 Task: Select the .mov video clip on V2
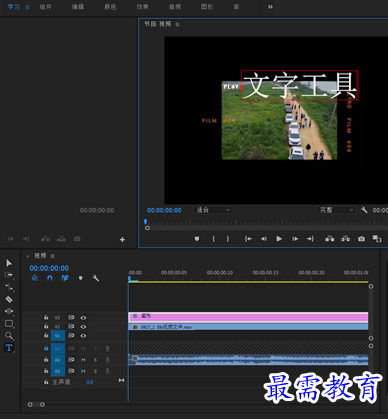point(248,327)
